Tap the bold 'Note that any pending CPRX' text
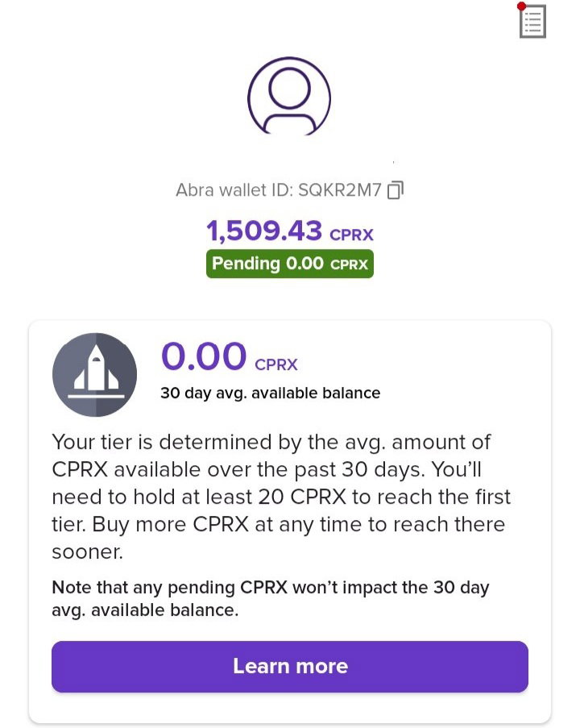The height and width of the screenshot is (728, 580). pyautogui.click(x=169, y=588)
